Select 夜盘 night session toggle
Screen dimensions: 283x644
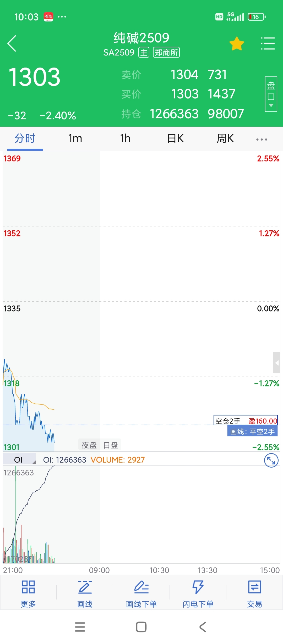pyautogui.click(x=89, y=445)
